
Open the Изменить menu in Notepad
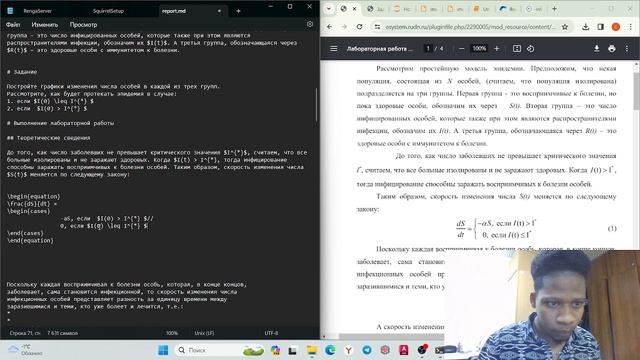point(45,25)
